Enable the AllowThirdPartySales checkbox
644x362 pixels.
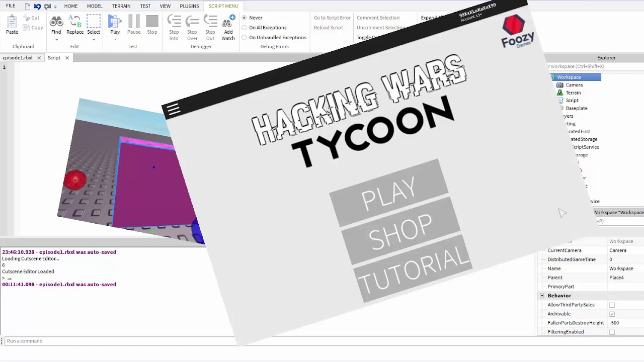pos(612,305)
